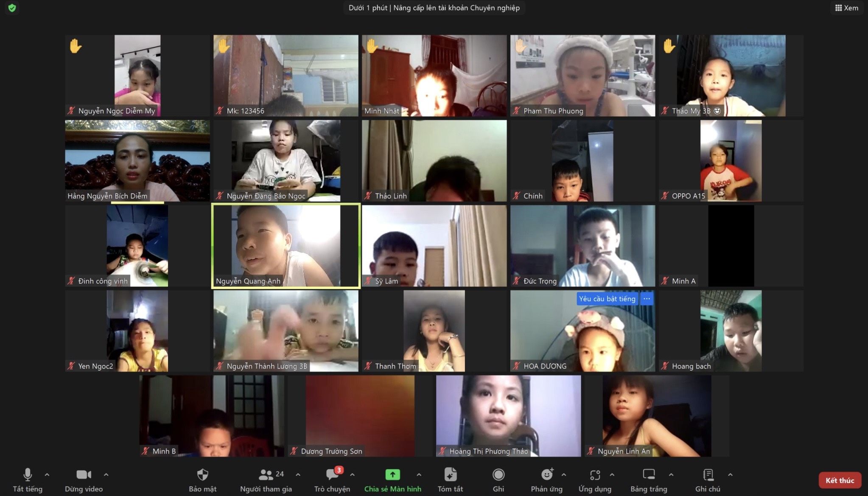Open the Ứng dụng apps icon

(x=595, y=475)
